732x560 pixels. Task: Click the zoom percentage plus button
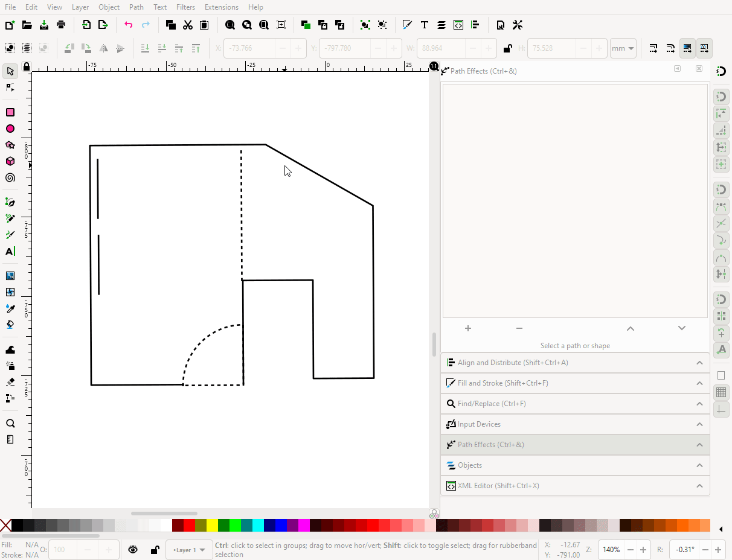[x=643, y=550]
